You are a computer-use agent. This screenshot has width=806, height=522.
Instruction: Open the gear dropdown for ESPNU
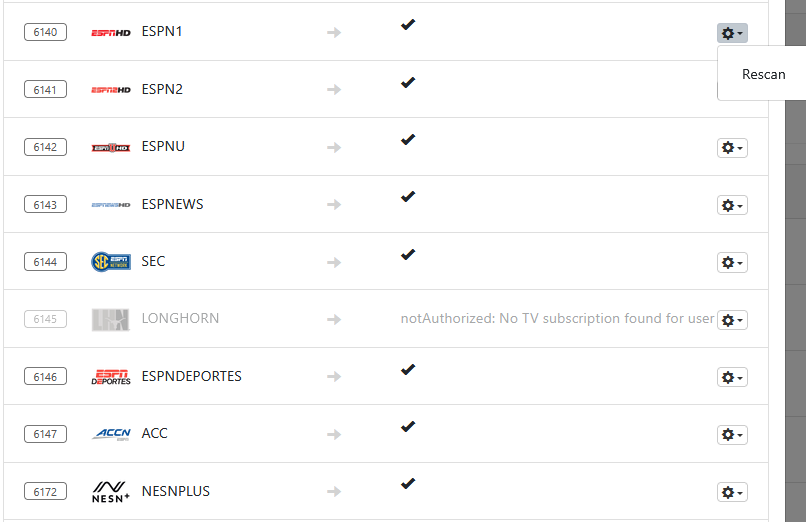(732, 148)
